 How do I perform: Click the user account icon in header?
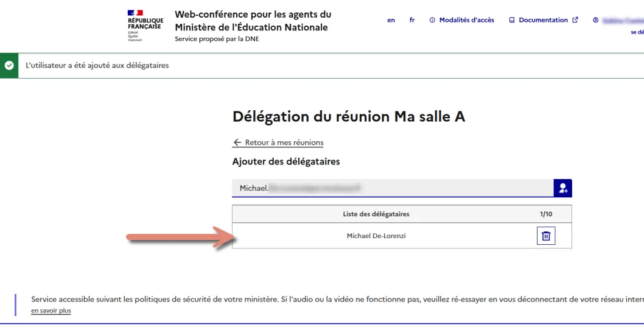point(595,19)
